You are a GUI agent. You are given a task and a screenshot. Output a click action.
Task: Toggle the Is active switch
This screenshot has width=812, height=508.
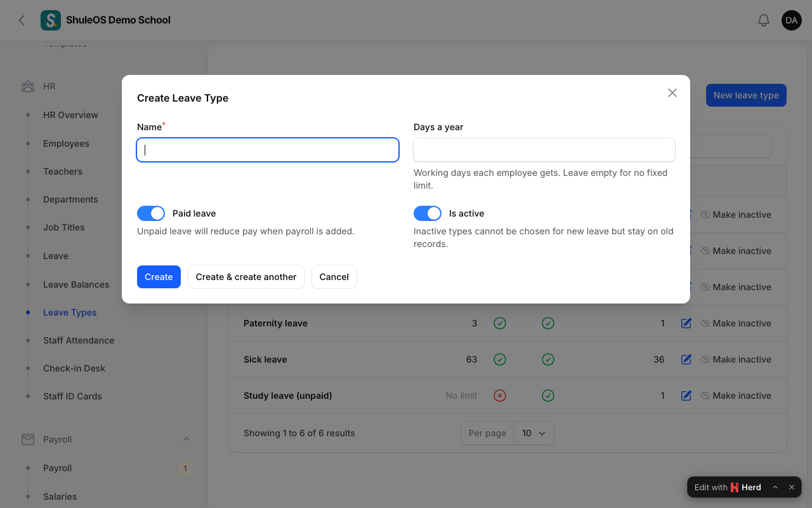tap(428, 213)
